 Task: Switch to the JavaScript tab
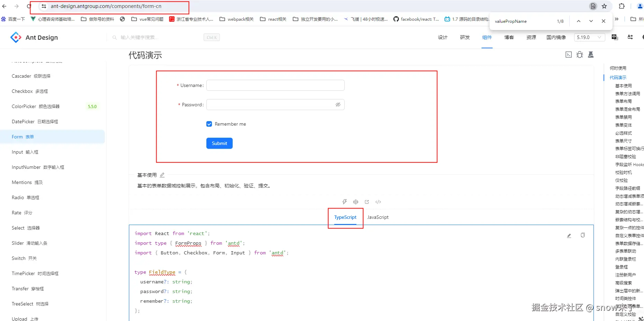pyautogui.click(x=378, y=217)
